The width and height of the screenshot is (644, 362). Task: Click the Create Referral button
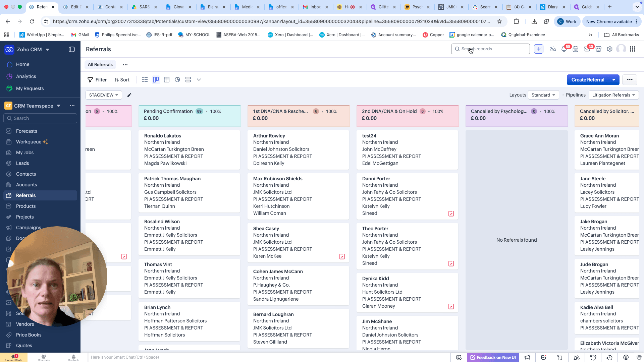tap(587, 80)
